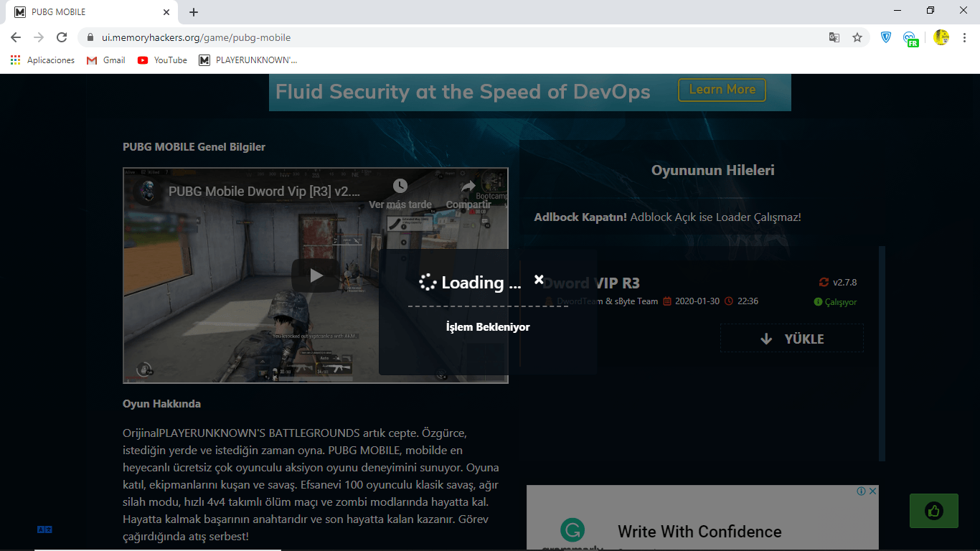Click the Ver más tarde clock icon
The height and width of the screenshot is (551, 980).
[400, 186]
